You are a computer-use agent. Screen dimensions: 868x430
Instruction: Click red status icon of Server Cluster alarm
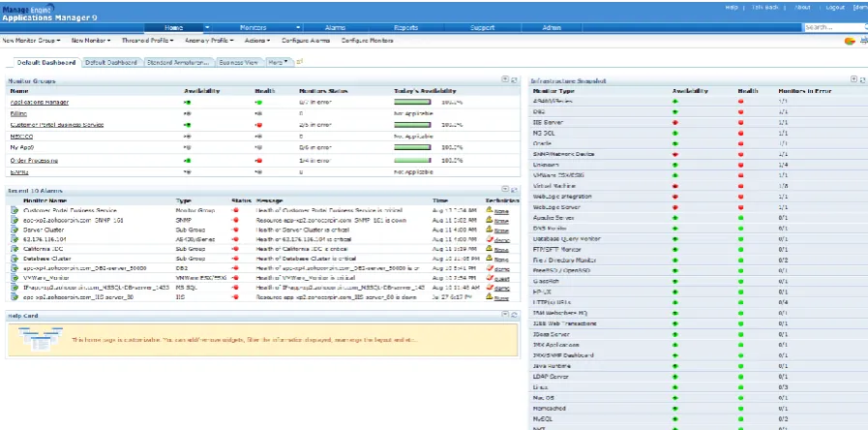(236, 230)
